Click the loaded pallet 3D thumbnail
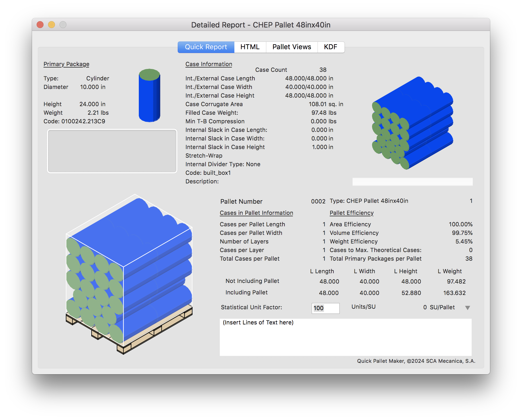522x420 pixels. tap(129, 274)
